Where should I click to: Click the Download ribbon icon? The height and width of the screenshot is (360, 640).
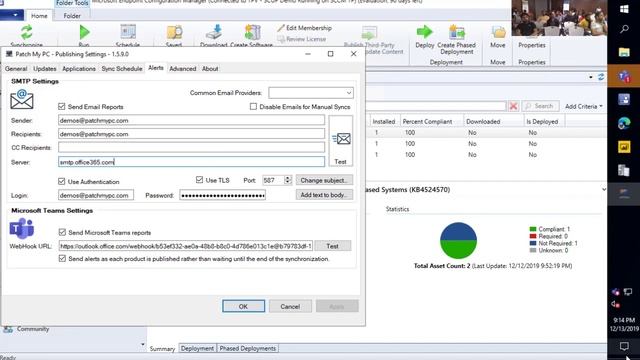[213, 33]
